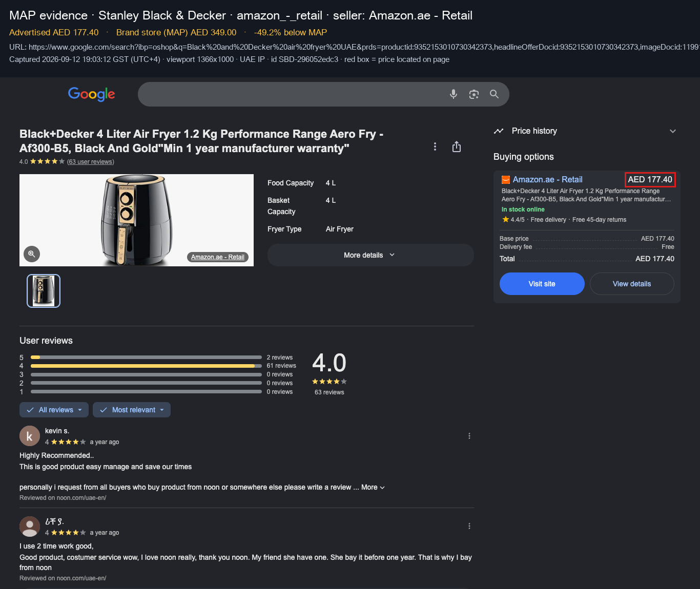
Task: Open three-dot menu on kevin s. review
Action: 469,436
